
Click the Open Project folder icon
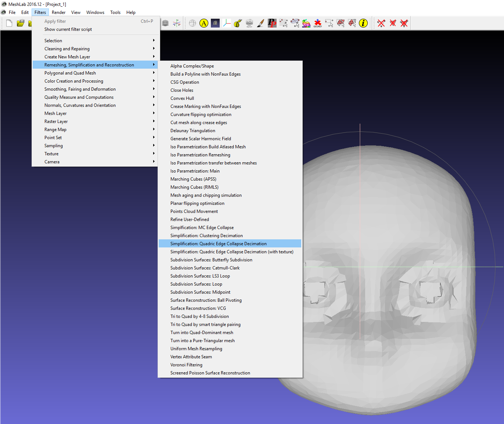(21, 23)
